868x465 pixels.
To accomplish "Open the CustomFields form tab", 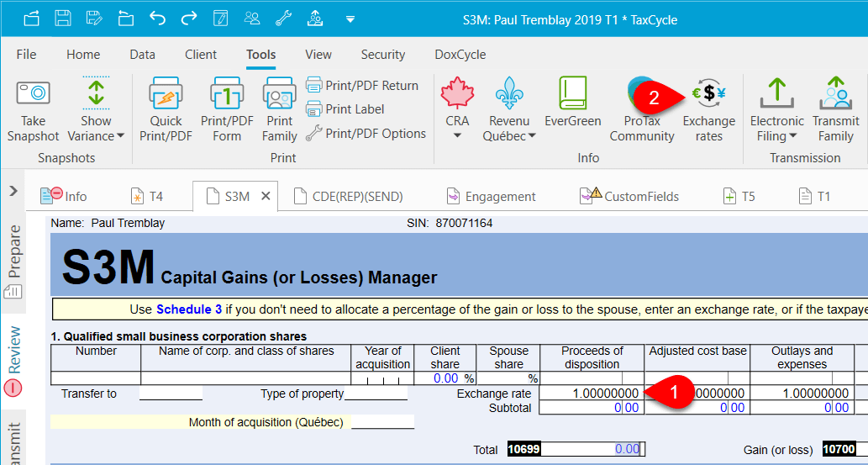I will 629,196.
